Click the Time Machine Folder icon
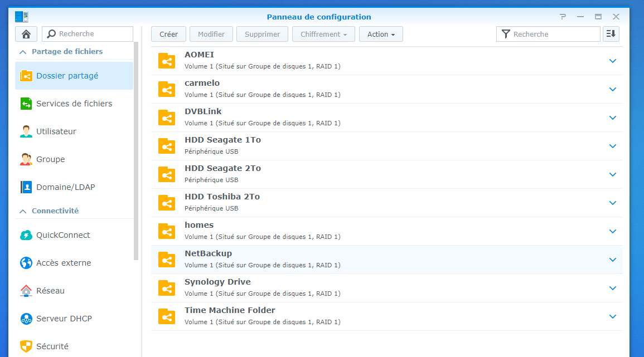Screen dimensions: 644x357 click(x=167, y=316)
